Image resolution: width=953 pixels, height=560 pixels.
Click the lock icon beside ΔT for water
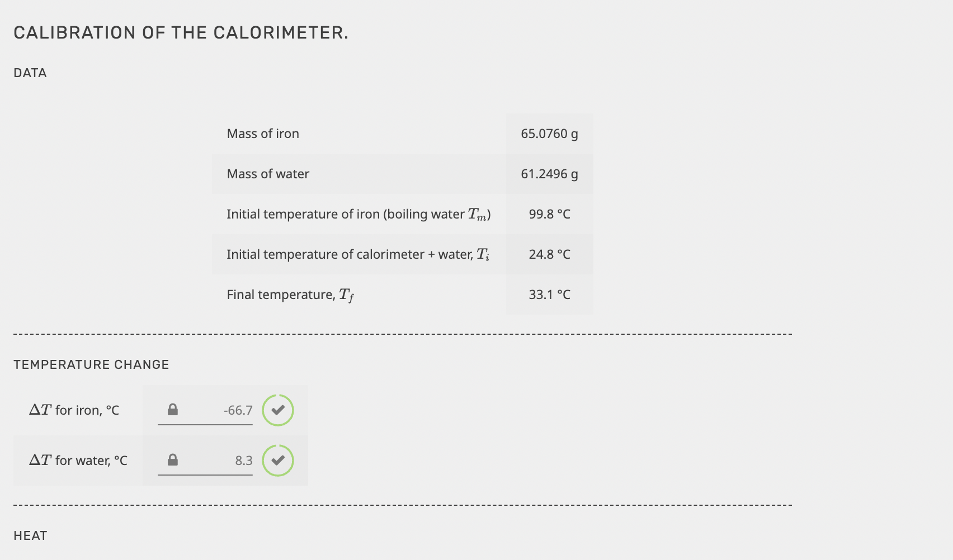click(173, 461)
